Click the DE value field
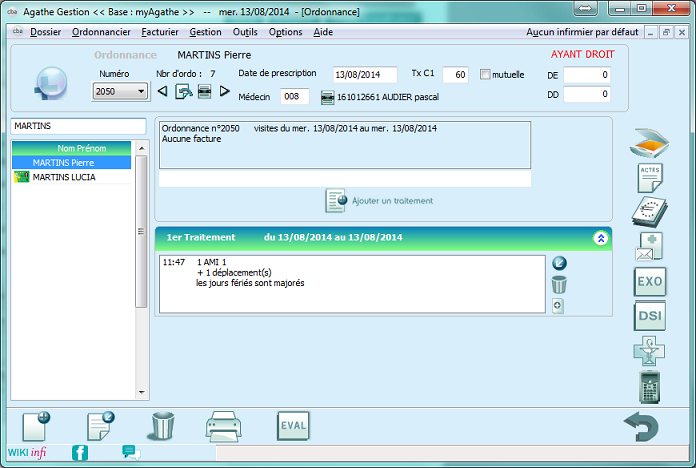The image size is (696, 468). tap(587, 75)
